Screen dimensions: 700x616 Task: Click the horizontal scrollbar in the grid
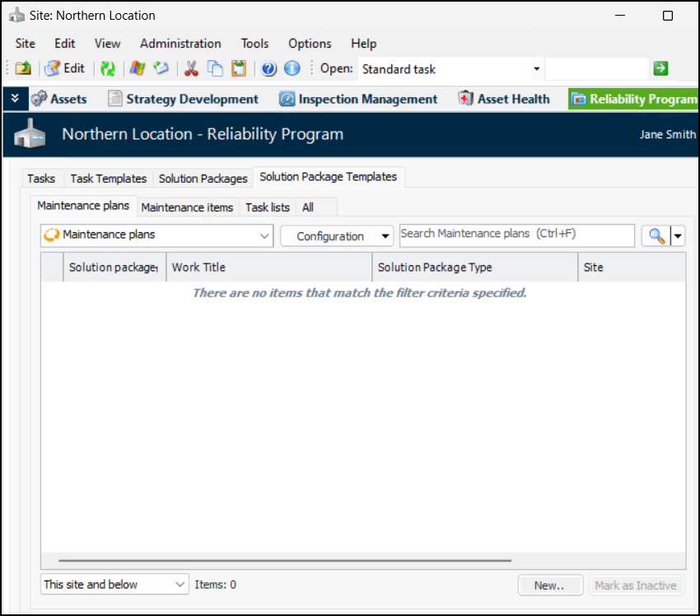tap(285, 560)
